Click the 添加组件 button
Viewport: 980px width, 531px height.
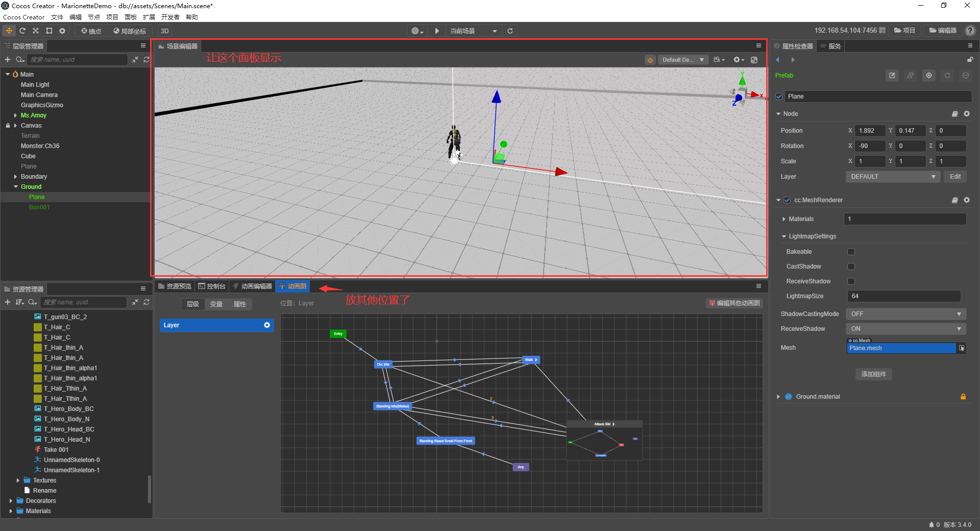(x=874, y=374)
